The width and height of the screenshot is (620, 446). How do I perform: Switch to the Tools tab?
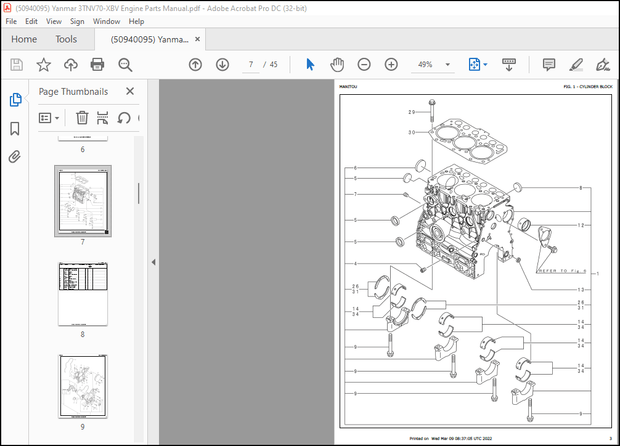(x=66, y=39)
